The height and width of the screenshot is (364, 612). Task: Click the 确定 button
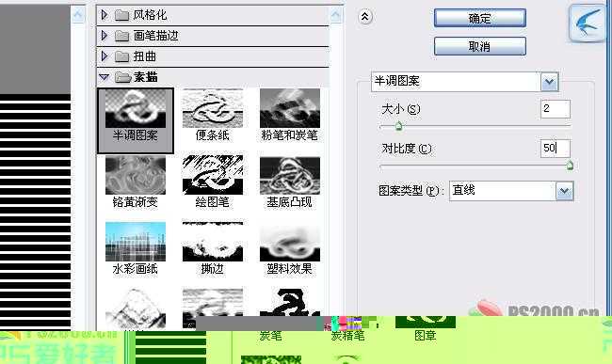[x=479, y=18]
